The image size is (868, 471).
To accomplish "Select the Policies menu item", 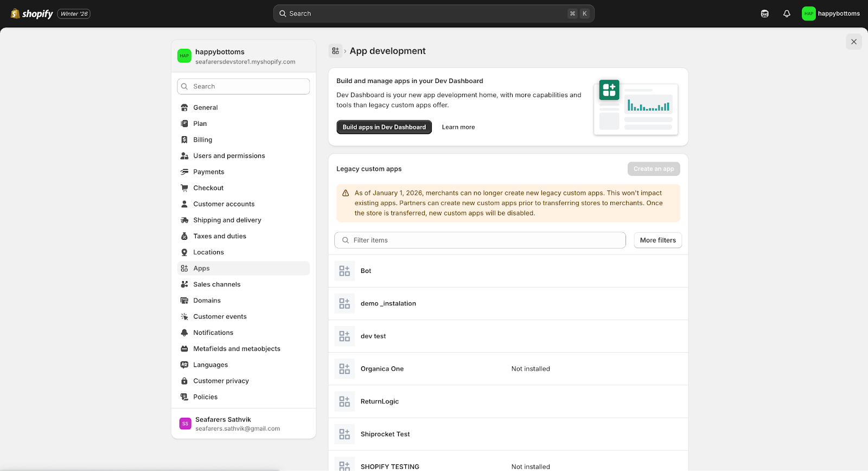I will click(x=244, y=397).
